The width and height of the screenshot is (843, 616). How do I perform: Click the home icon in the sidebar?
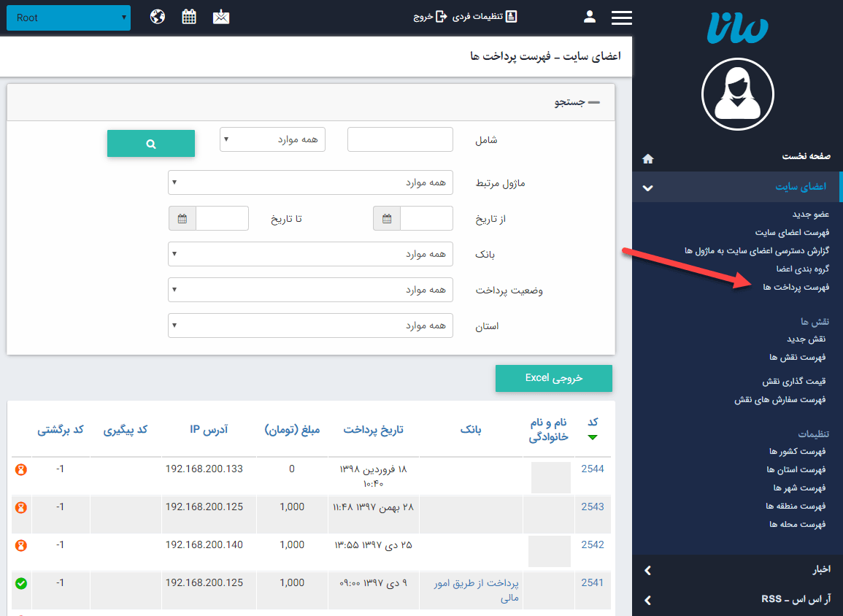point(647,158)
